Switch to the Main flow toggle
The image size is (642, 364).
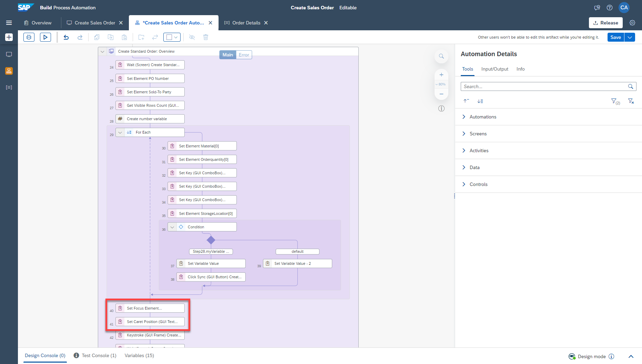coord(228,55)
